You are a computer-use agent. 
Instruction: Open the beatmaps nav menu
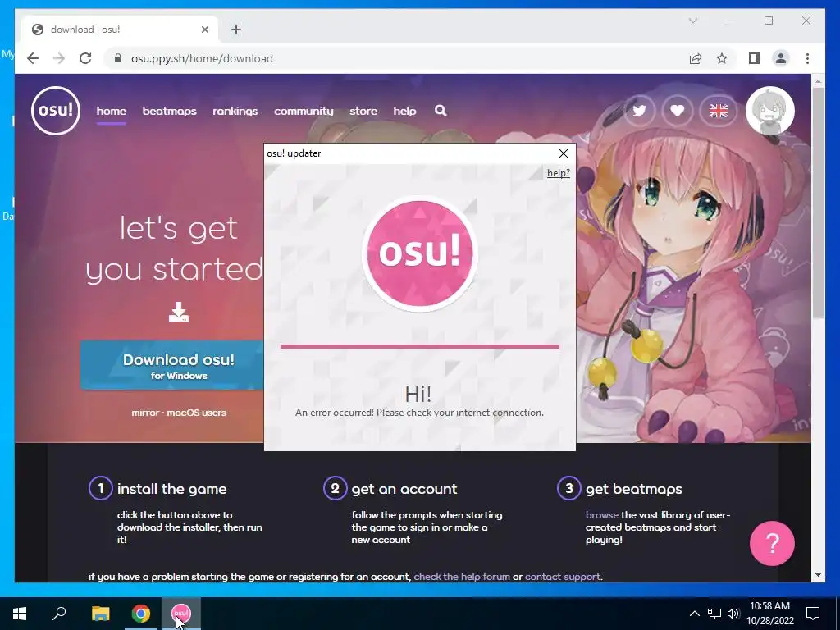169,111
